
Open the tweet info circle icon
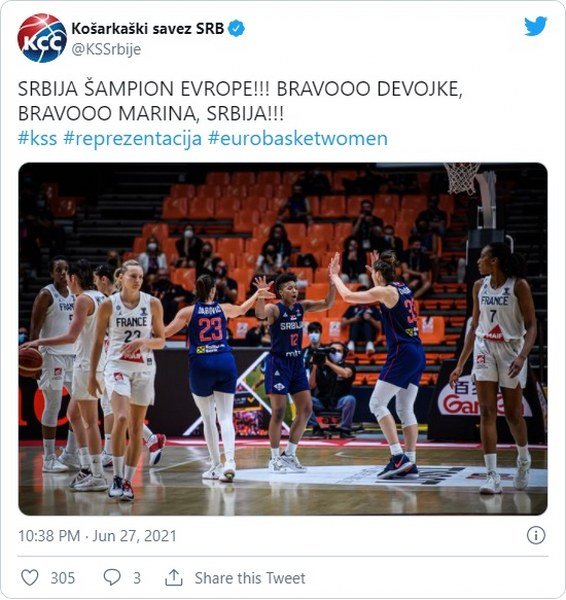tap(536, 535)
